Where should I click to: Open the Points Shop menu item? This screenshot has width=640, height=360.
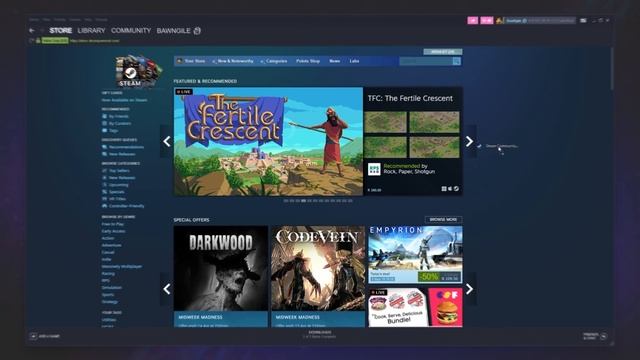[308, 61]
